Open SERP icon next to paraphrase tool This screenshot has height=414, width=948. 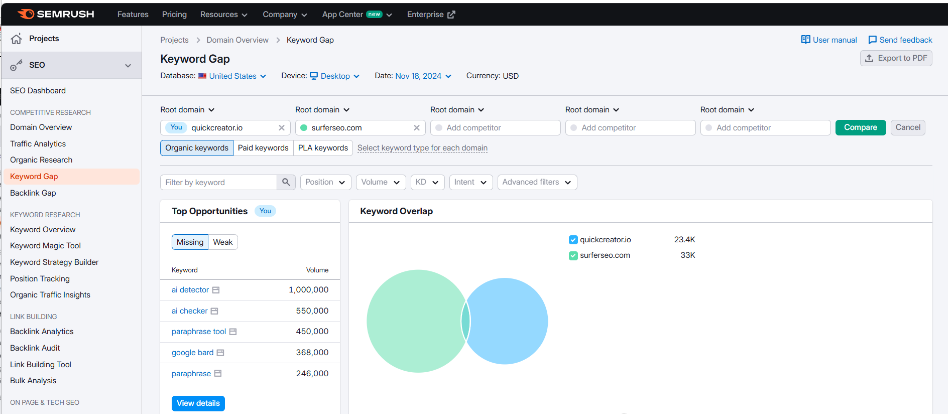[233, 331]
